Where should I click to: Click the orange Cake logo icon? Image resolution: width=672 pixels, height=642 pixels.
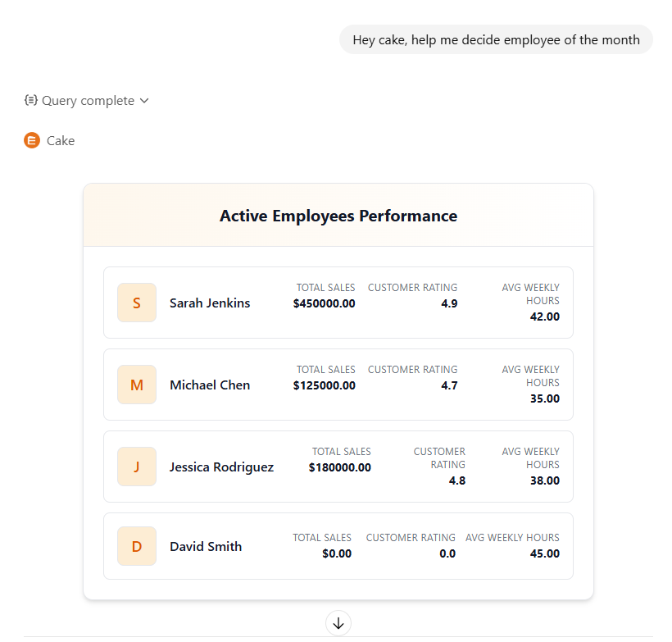tap(32, 140)
